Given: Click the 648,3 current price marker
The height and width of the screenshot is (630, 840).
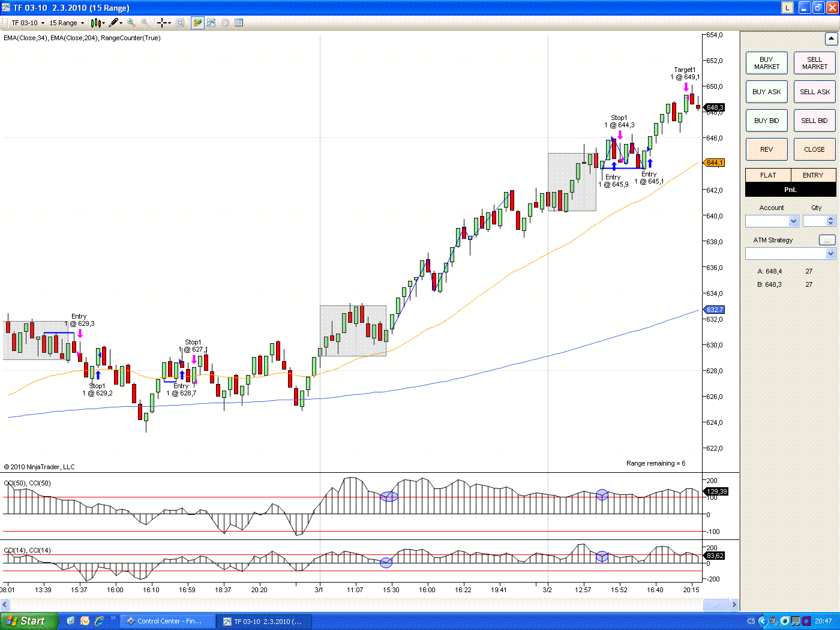Looking at the screenshot, I should click(x=715, y=107).
